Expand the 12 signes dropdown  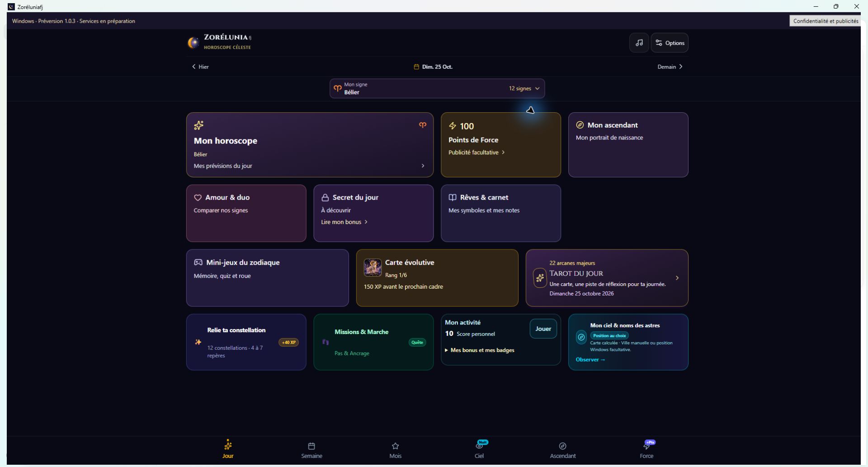(524, 89)
